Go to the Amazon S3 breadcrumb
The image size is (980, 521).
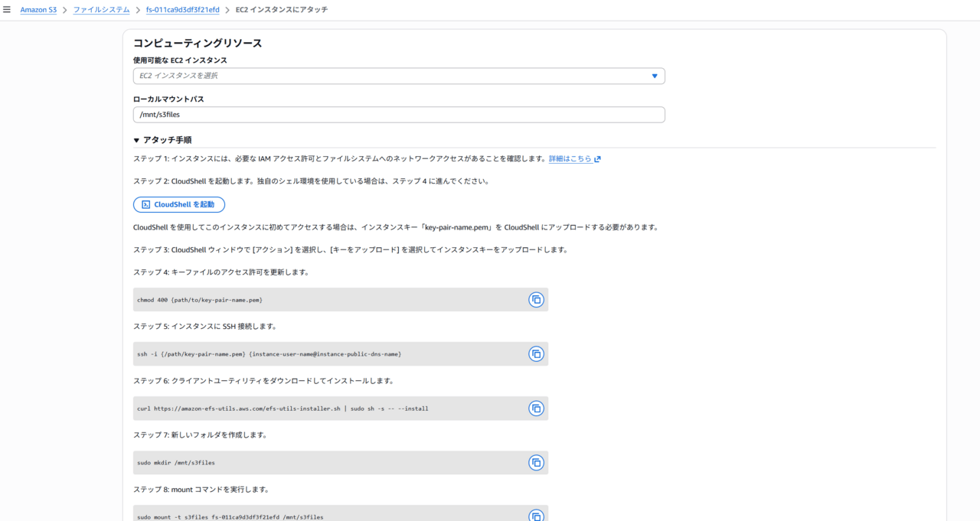point(38,10)
